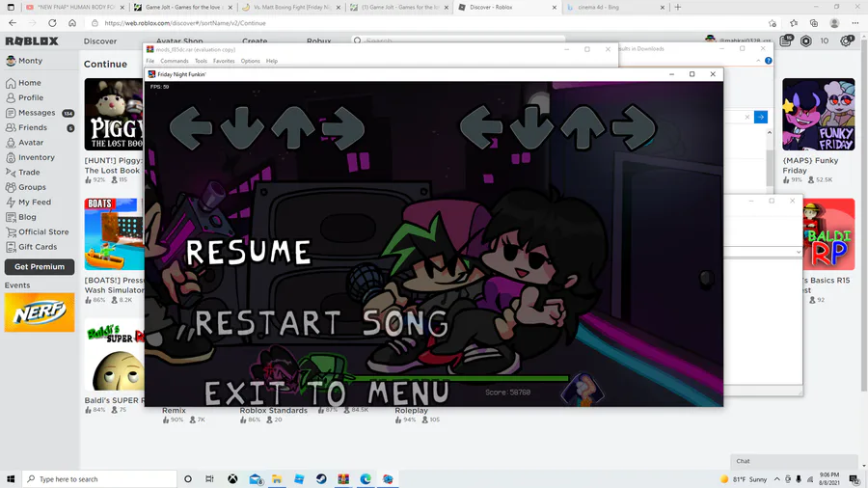Open Roblox Chat panel
Image resolution: width=868 pixels, height=488 pixels.
pyautogui.click(x=794, y=461)
